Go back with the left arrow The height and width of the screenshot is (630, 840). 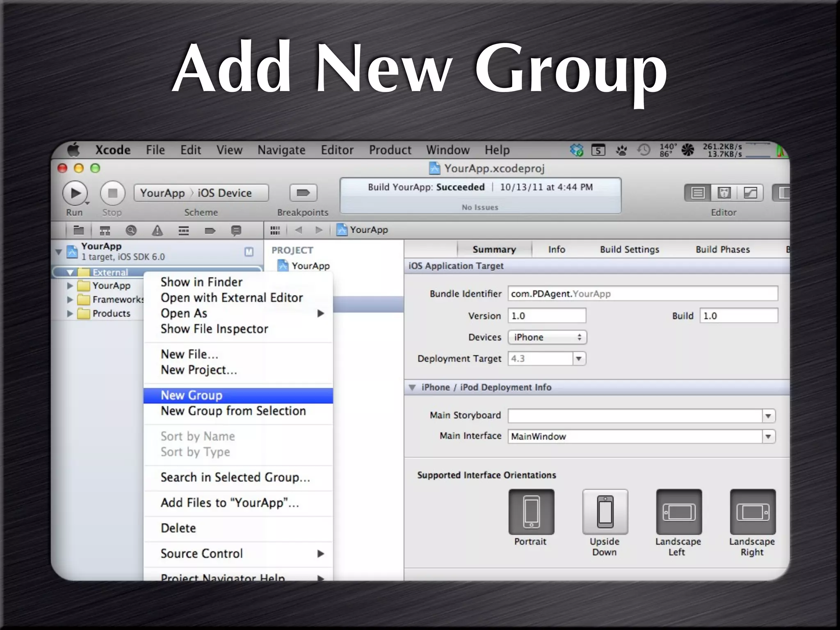click(x=299, y=230)
